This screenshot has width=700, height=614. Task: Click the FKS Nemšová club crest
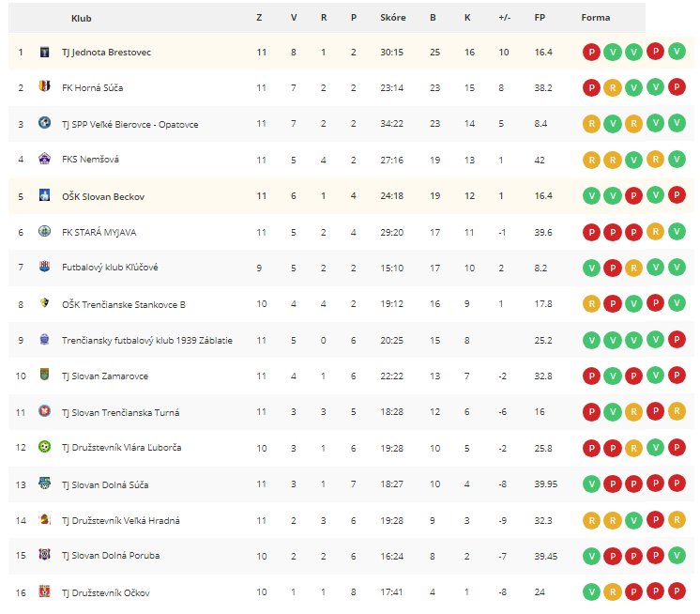point(44,158)
